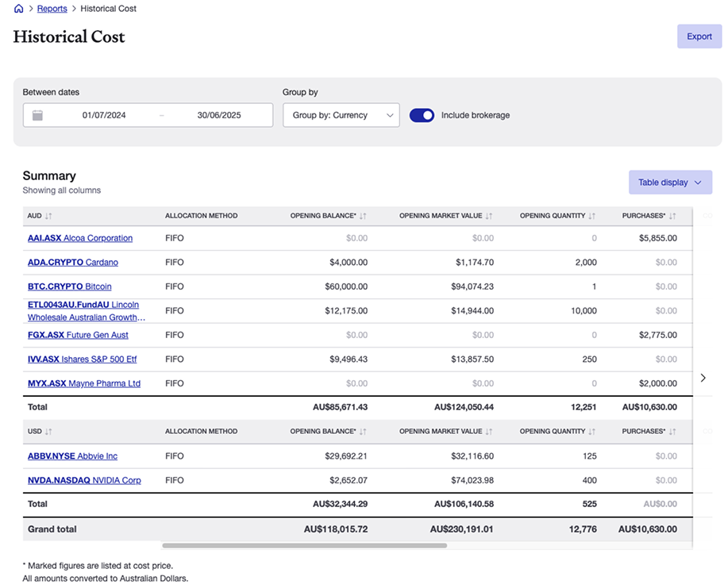Edit the end date 30/06/2025

(219, 115)
